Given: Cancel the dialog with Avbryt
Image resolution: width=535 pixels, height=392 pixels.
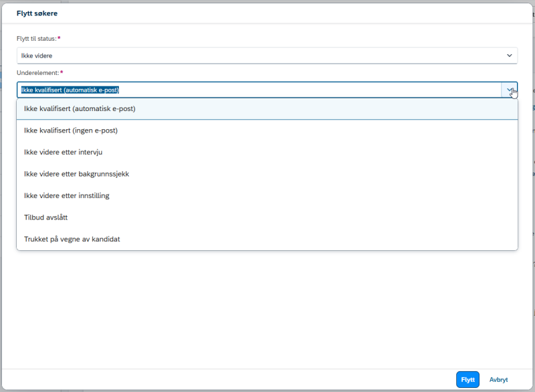Looking at the screenshot, I should pos(498,380).
